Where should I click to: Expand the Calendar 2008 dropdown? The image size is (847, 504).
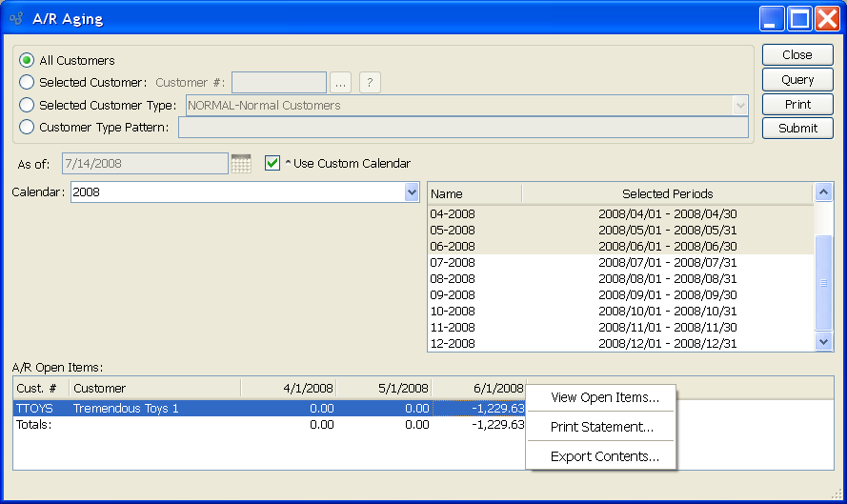coord(412,192)
